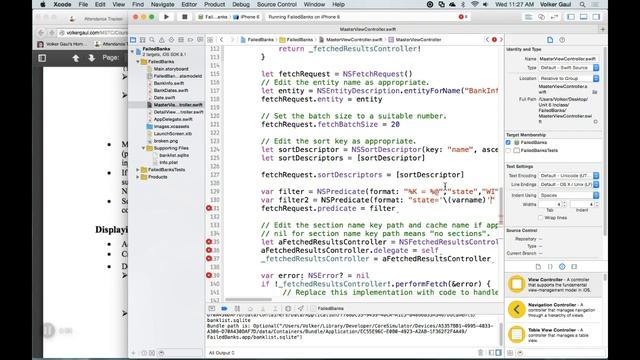Show the Test navigator
The width and height of the screenshot is (640, 360).
click(171, 40)
